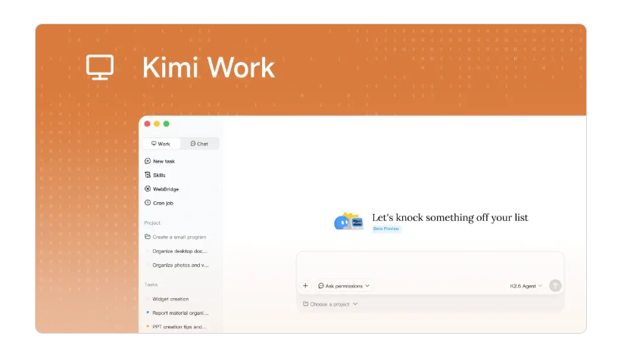Select the PPT creation tips task
This screenshot has height=364, width=643.
tap(179, 327)
